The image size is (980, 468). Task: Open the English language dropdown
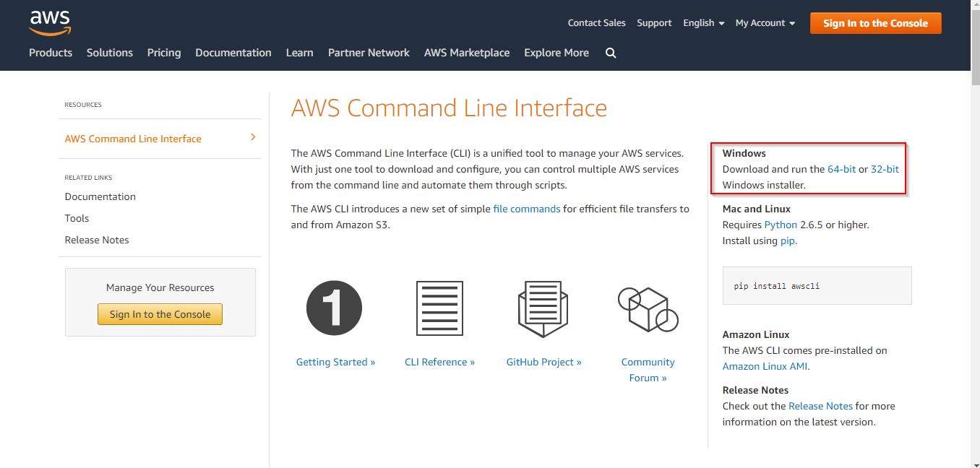click(702, 22)
